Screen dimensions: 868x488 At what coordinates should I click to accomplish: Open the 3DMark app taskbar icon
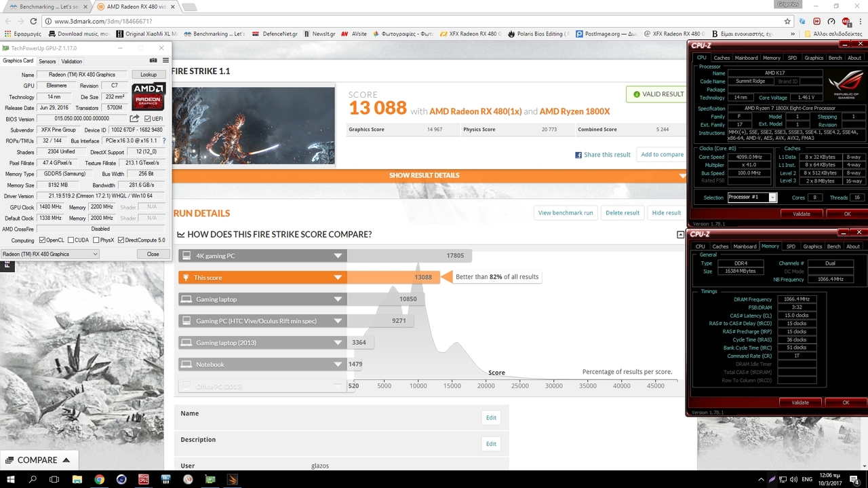click(233, 479)
